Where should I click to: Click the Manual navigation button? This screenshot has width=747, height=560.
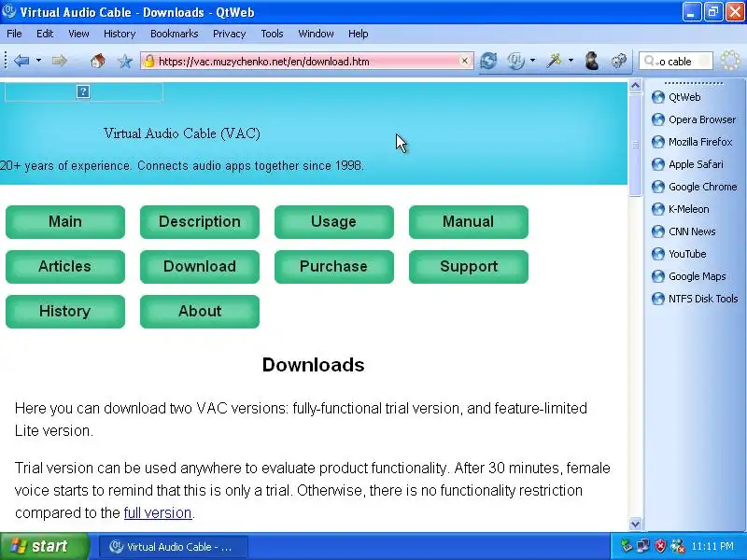(469, 222)
